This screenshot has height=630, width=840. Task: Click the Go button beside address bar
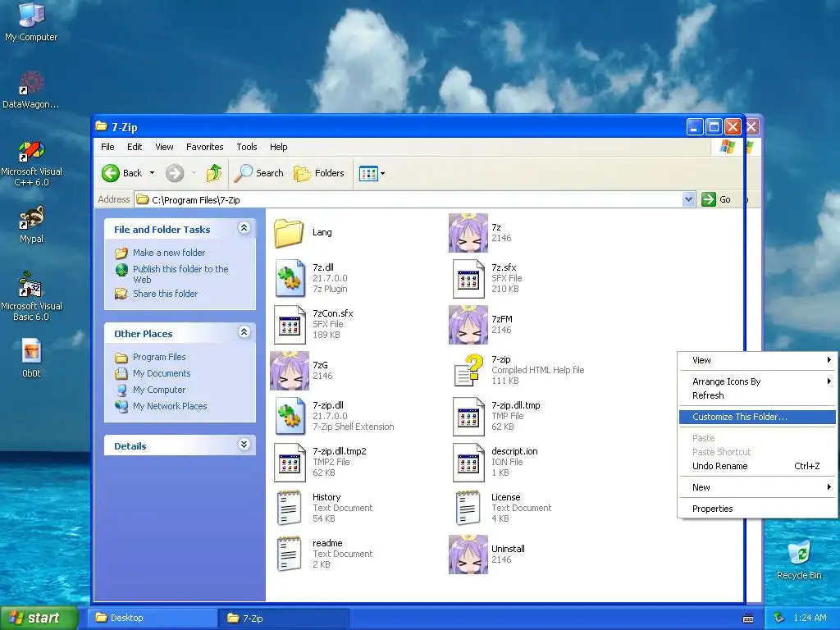point(716,200)
